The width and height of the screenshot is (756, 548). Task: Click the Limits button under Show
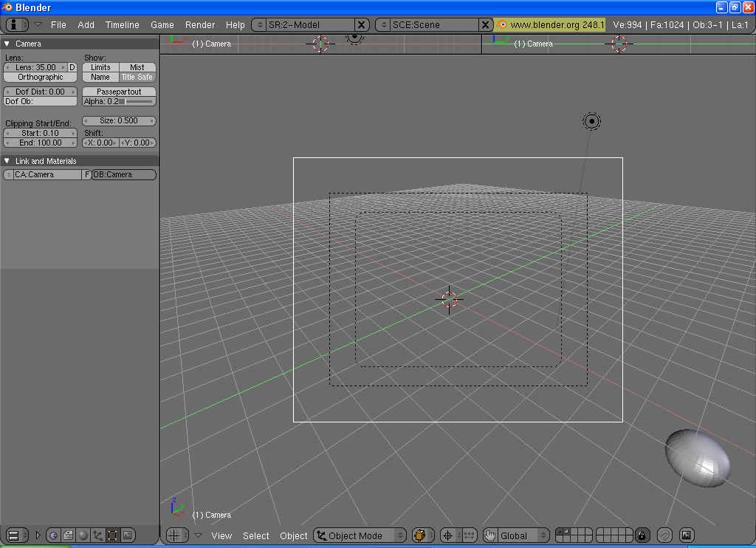pos(100,67)
